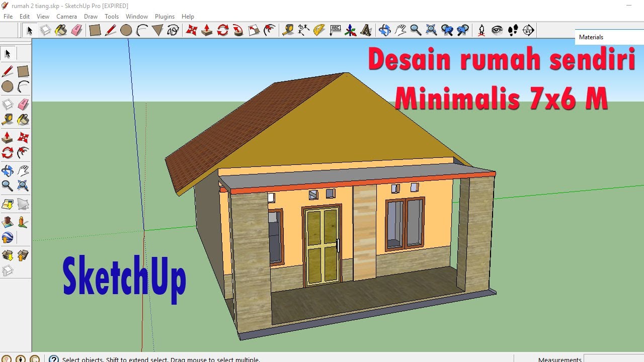Viewport: 644px width, 362px height.
Task: Activate Orbit in horizontal toolbar
Action: coord(385,30)
